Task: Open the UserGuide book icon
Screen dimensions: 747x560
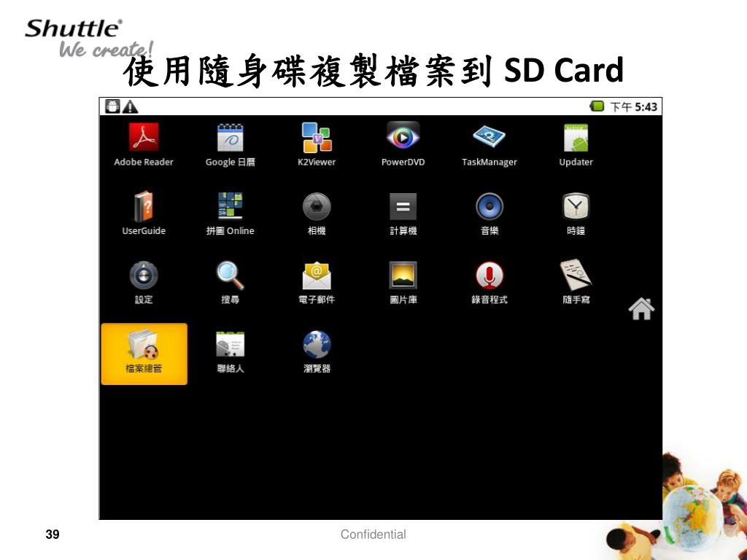Action: 144,214
